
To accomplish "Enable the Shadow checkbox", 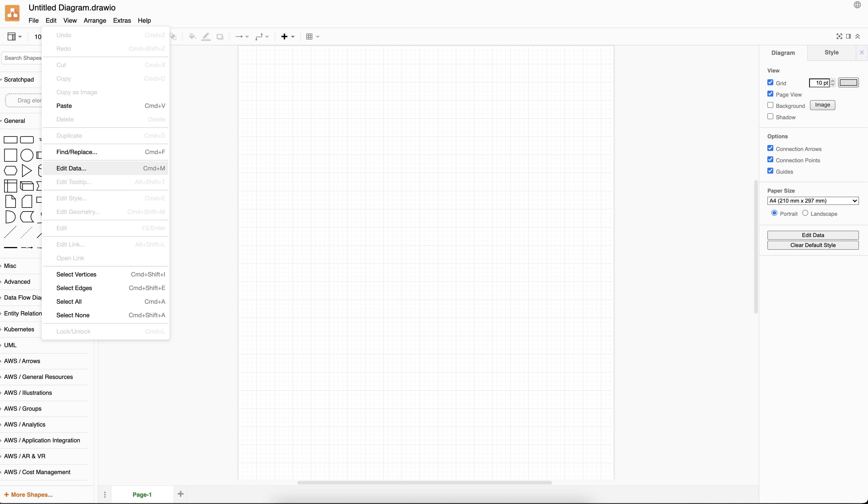I will click(x=770, y=116).
